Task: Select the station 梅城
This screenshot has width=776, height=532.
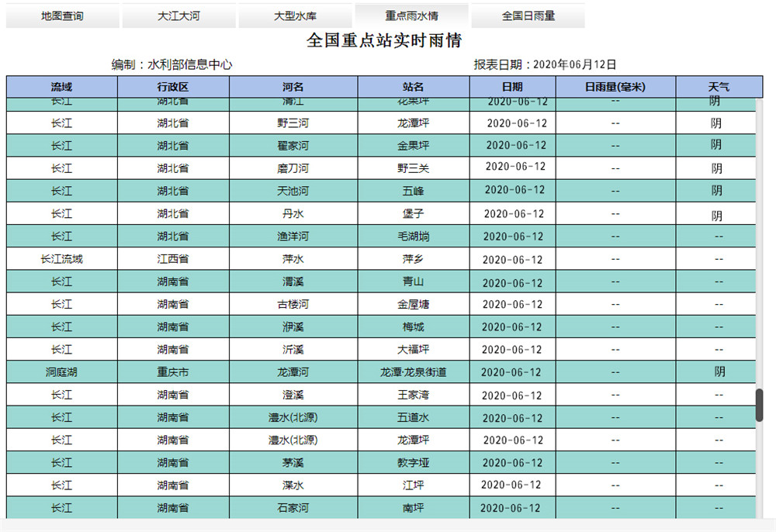Action: click(x=414, y=326)
